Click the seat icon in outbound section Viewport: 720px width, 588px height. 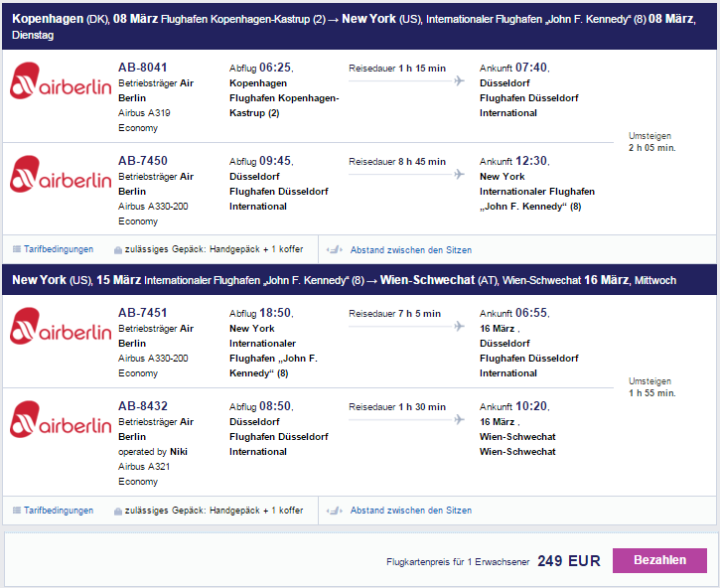pos(335,250)
